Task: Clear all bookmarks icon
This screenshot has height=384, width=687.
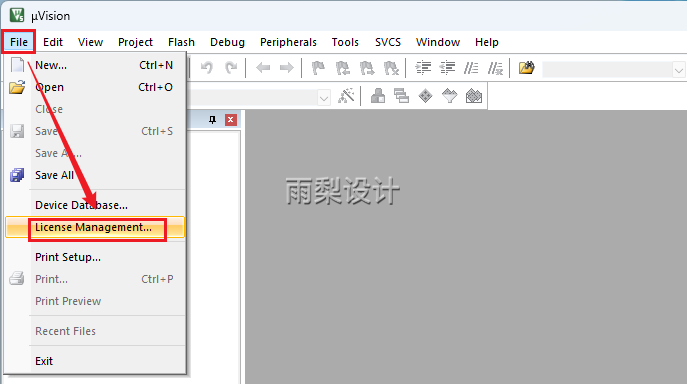Action: point(391,68)
